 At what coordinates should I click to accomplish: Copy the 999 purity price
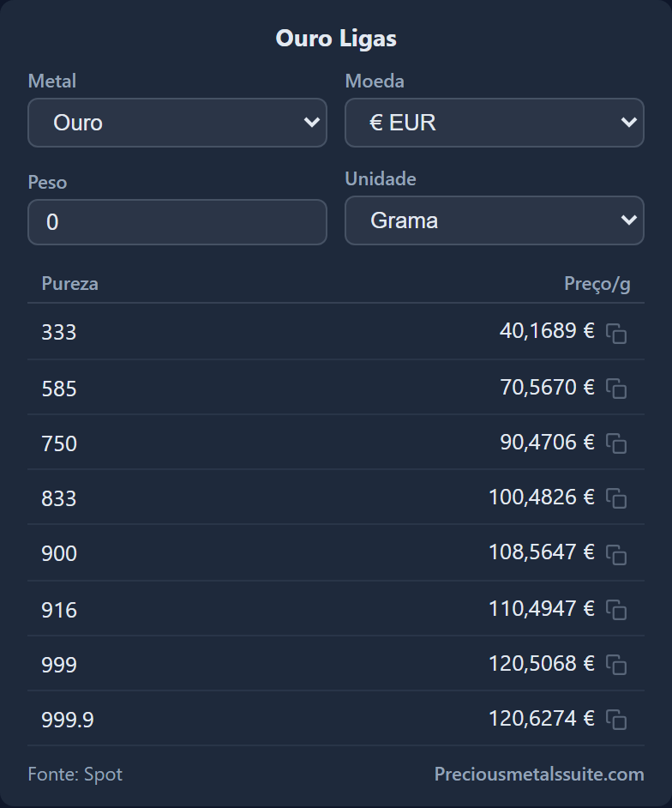(616, 664)
